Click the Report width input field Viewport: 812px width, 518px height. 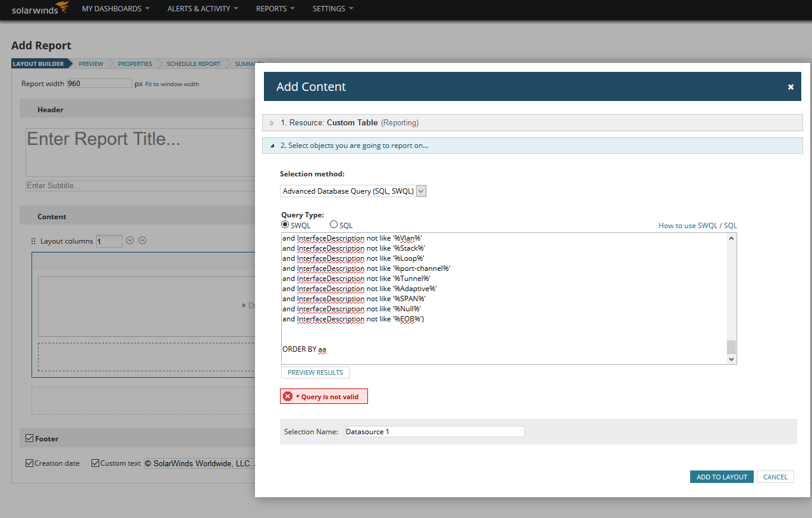pyautogui.click(x=99, y=84)
